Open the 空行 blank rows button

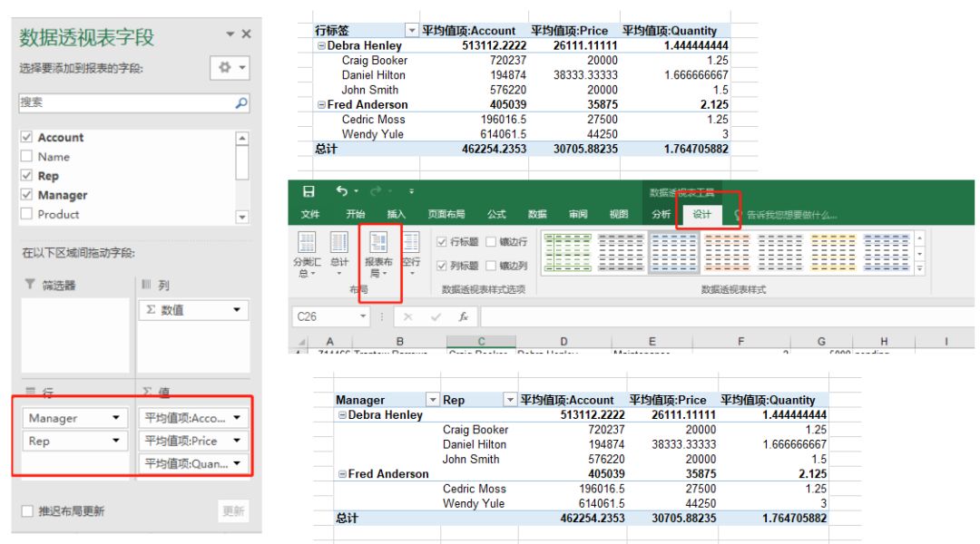[411, 255]
